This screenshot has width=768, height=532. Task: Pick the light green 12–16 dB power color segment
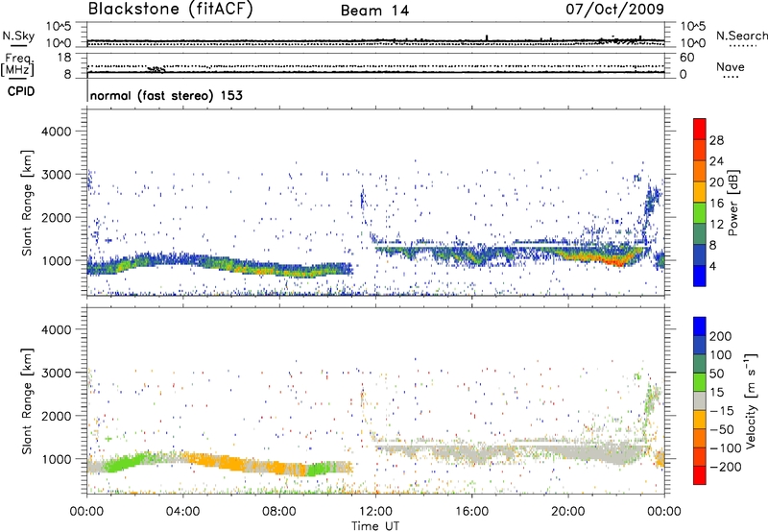pyautogui.click(x=700, y=213)
